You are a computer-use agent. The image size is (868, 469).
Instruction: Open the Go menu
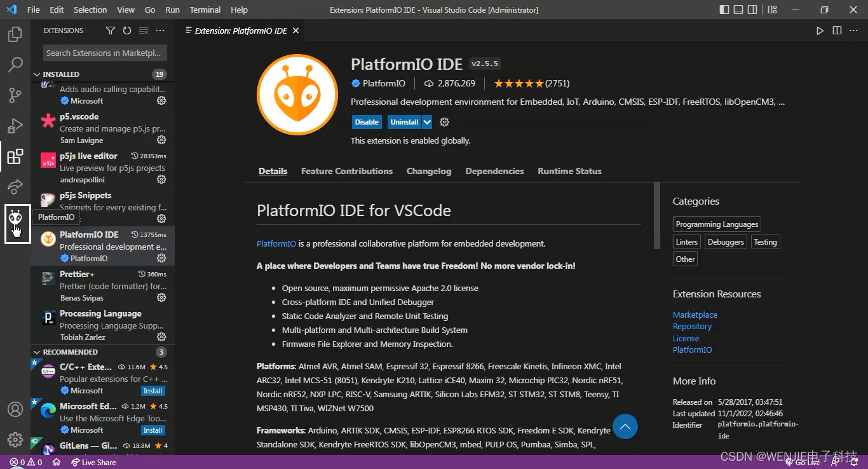pos(150,10)
